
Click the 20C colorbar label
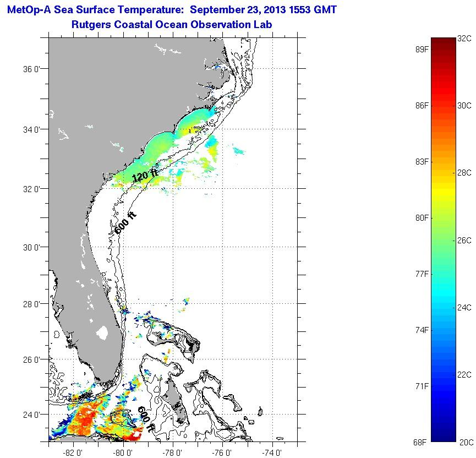pyautogui.click(x=466, y=443)
